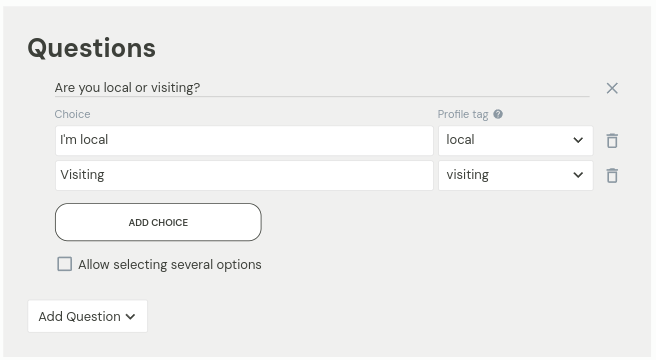656x360 pixels.
Task: Focus the "Visiting" choice text field
Action: 244,175
